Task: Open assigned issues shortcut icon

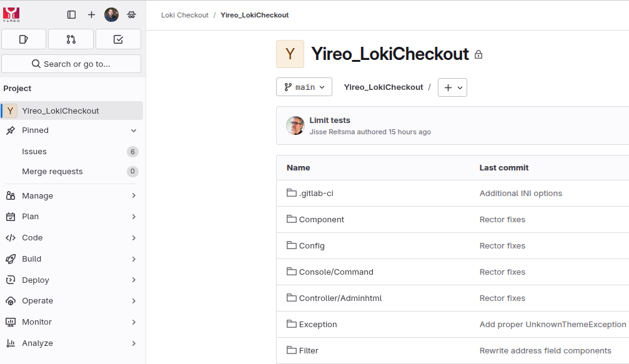Action: point(24,39)
